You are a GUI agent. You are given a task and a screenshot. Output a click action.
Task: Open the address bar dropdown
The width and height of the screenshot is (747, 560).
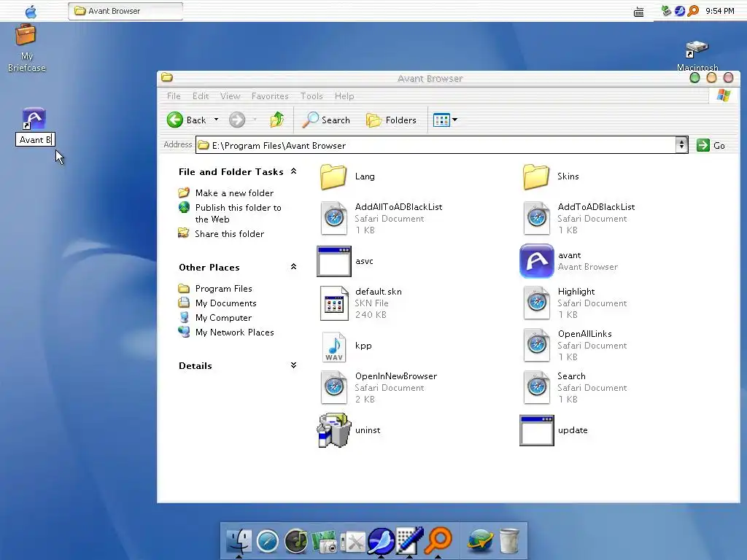pos(682,145)
